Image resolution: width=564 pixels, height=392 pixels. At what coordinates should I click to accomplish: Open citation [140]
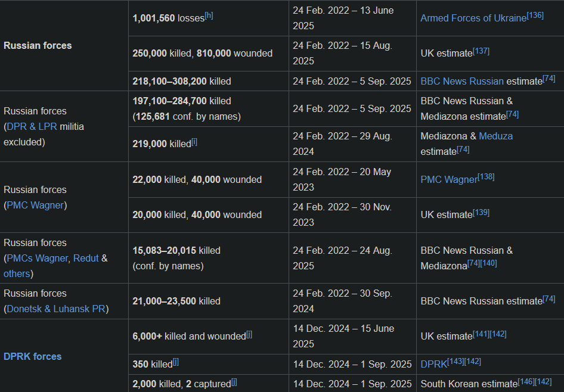click(488, 263)
